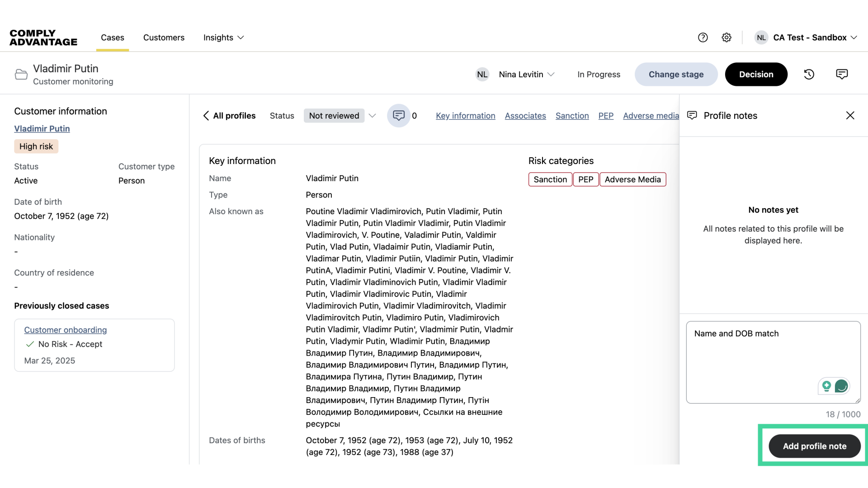Viewport: 868px width, 488px height.
Task: Click the green AI assistant icon in the note box
Action: (841, 386)
